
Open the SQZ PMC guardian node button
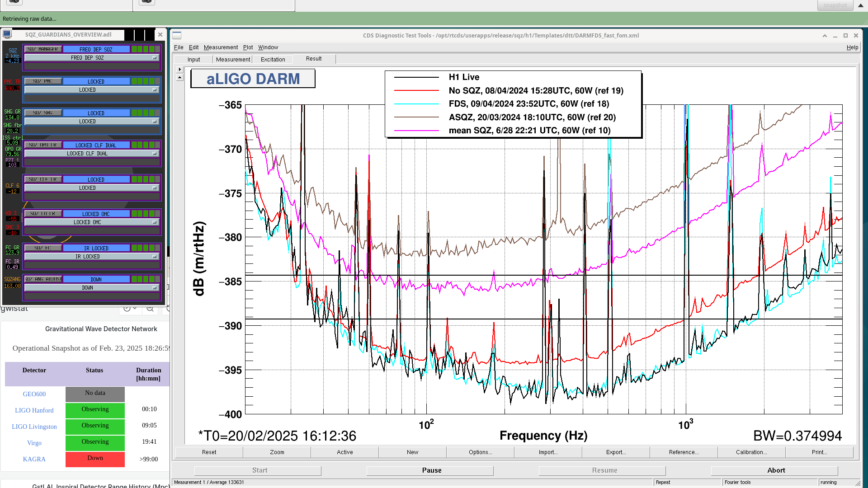pos(43,81)
